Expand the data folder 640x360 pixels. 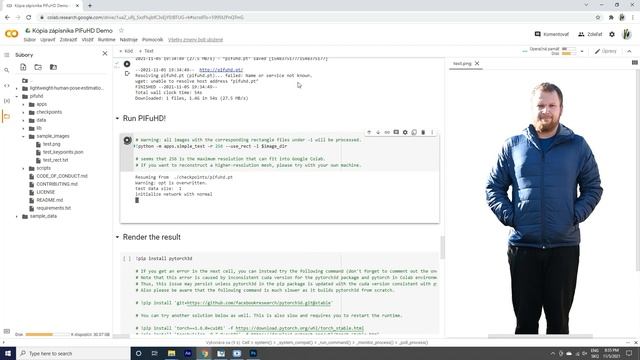23,120
